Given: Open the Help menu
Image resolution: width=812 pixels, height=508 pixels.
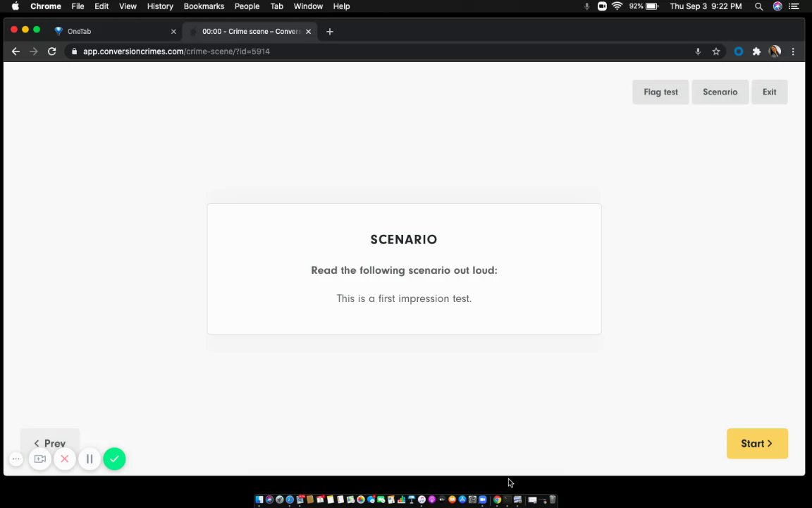Looking at the screenshot, I should (x=341, y=6).
